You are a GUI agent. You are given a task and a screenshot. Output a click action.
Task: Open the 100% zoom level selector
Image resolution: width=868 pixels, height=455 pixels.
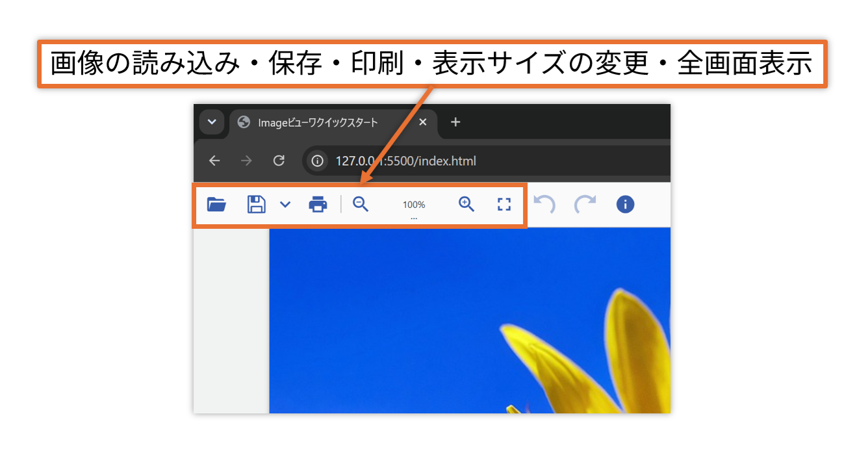point(414,205)
